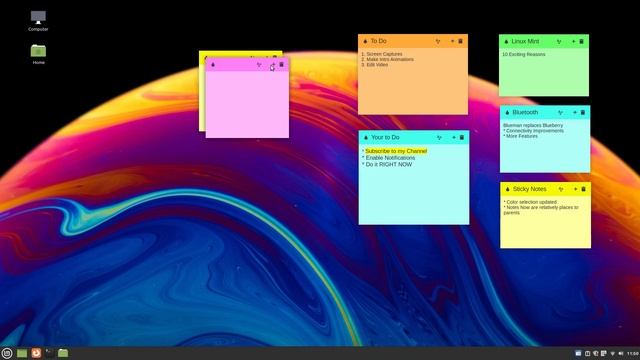
Task: Open color menu on Sticky Notes note
Action: 508,189
